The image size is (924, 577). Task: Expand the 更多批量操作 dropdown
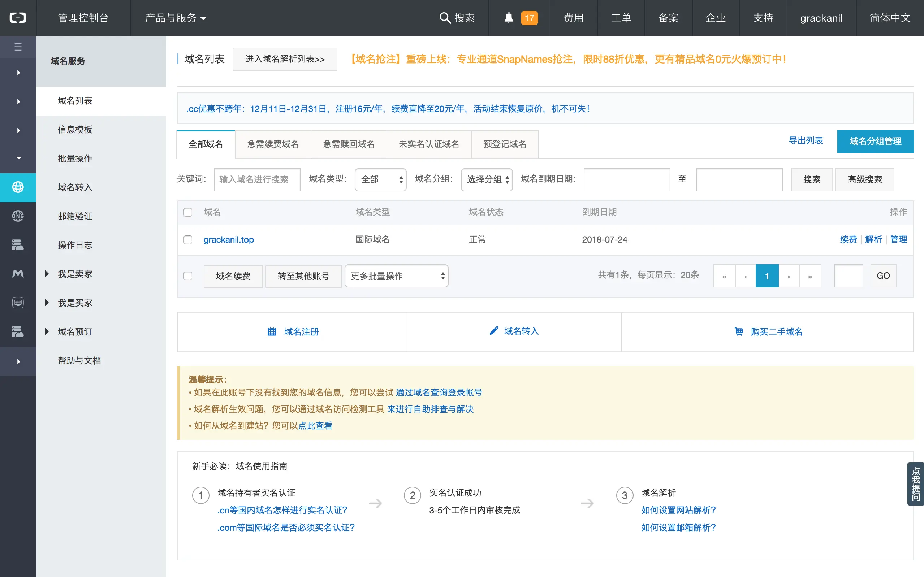[396, 276]
